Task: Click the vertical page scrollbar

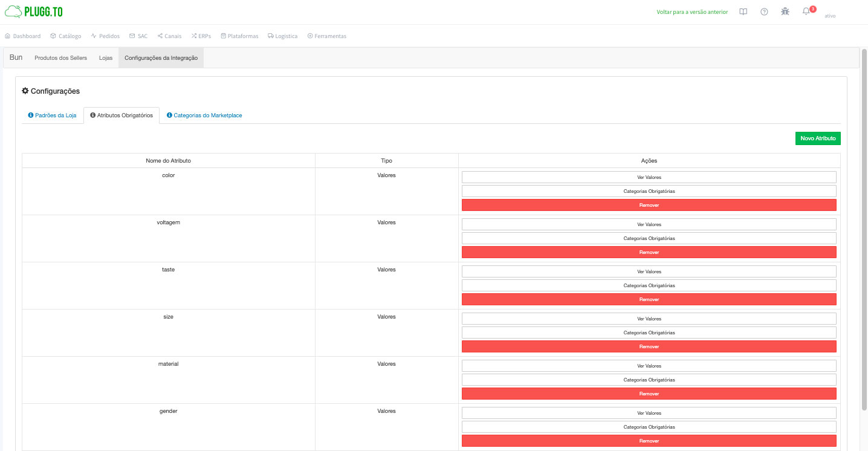Action: tap(864, 230)
